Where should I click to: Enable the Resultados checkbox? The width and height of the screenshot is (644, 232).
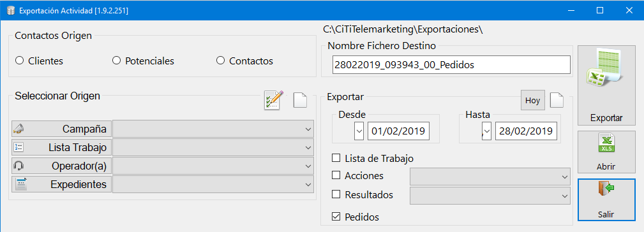pos(336,194)
